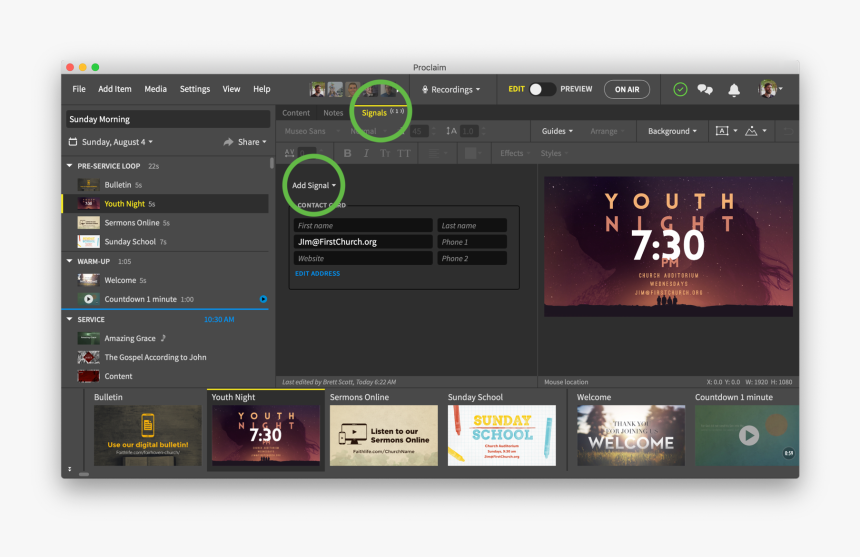Image resolution: width=860 pixels, height=557 pixels.
Task: Toggle bold formatting
Action: click(347, 154)
